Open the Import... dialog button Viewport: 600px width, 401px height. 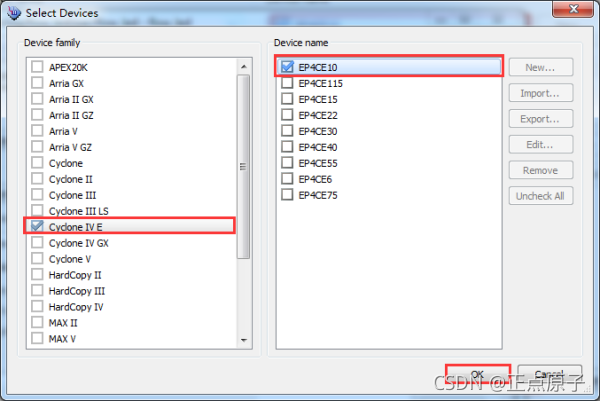coord(541,93)
